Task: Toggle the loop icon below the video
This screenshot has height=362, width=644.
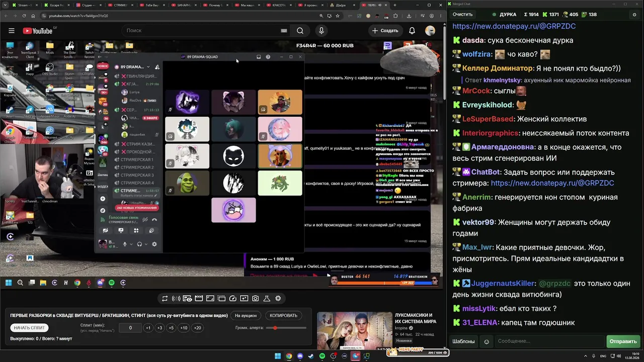Action: (x=165, y=299)
